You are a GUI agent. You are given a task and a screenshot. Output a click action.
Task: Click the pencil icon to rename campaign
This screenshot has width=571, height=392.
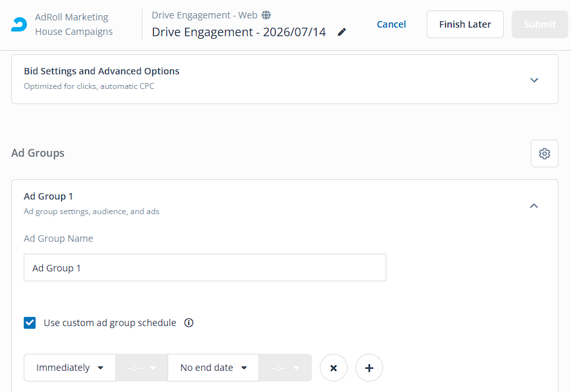coord(342,32)
